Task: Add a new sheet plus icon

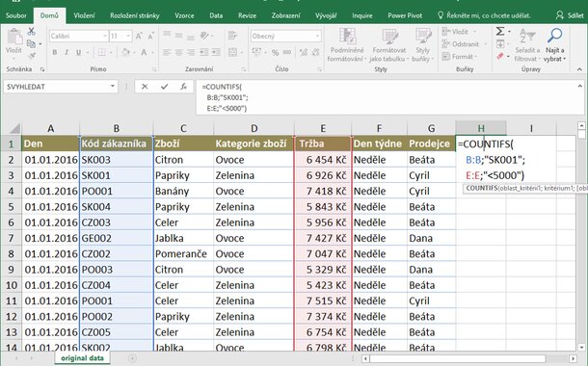Action: [132, 358]
